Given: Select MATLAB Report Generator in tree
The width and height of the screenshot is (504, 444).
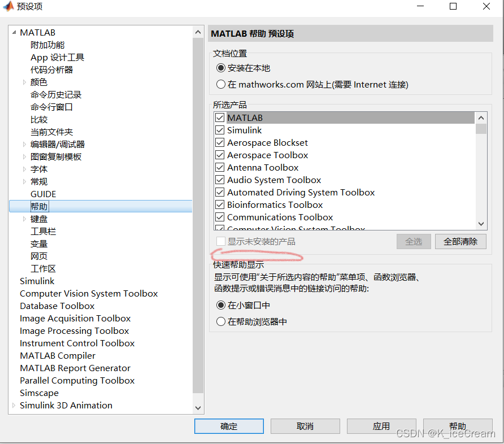Looking at the screenshot, I should click(75, 368).
